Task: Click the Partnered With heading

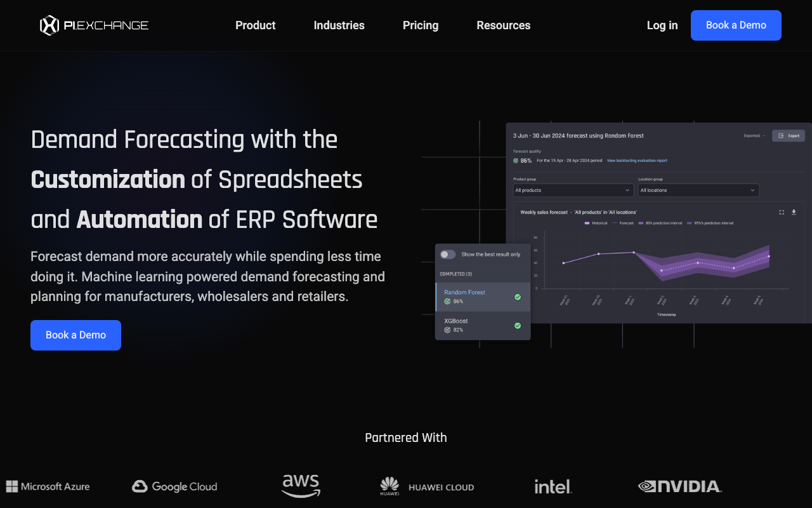Action: click(x=406, y=438)
